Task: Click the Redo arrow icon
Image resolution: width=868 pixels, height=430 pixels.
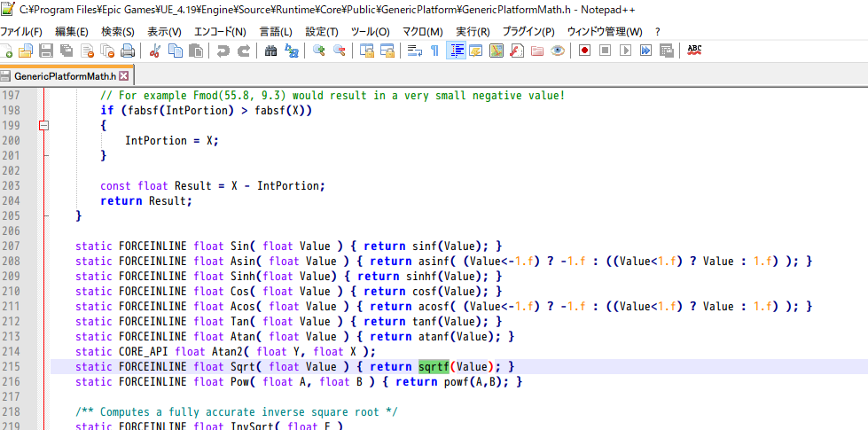Action: tap(244, 51)
